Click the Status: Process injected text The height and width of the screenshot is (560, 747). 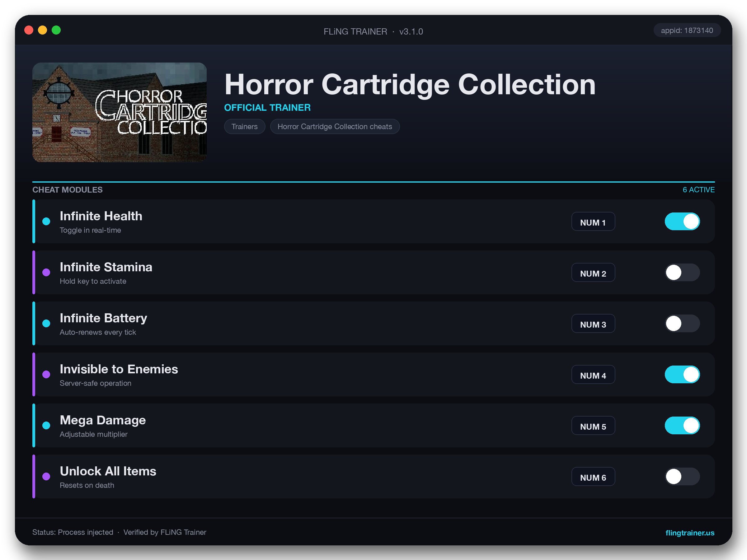(73, 532)
